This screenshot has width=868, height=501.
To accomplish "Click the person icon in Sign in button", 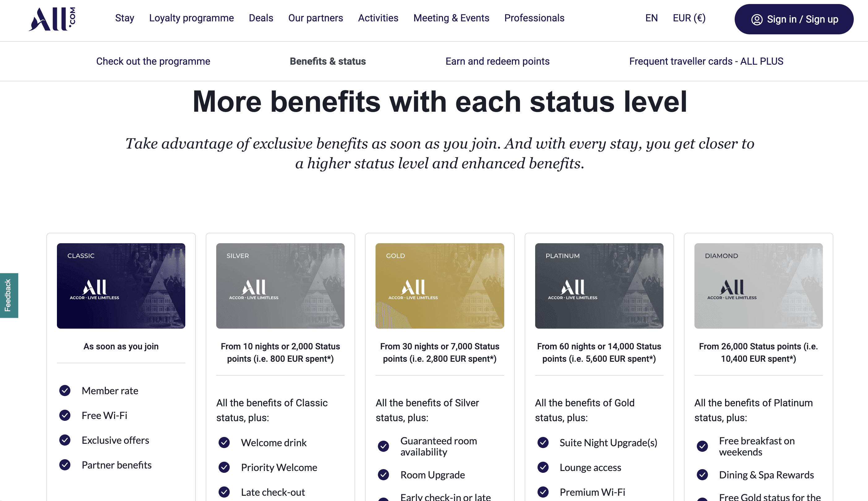I will (758, 19).
